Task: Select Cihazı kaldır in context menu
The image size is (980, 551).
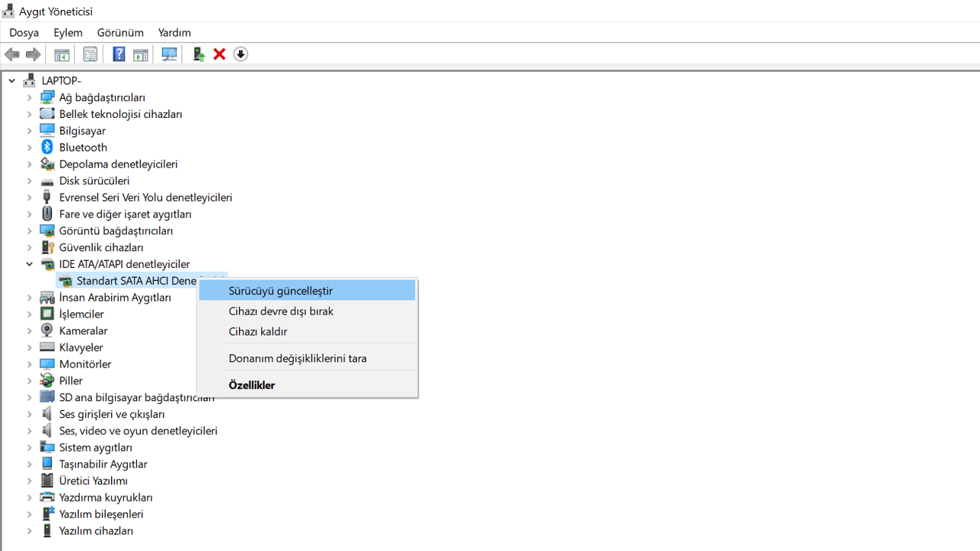Action: click(258, 331)
